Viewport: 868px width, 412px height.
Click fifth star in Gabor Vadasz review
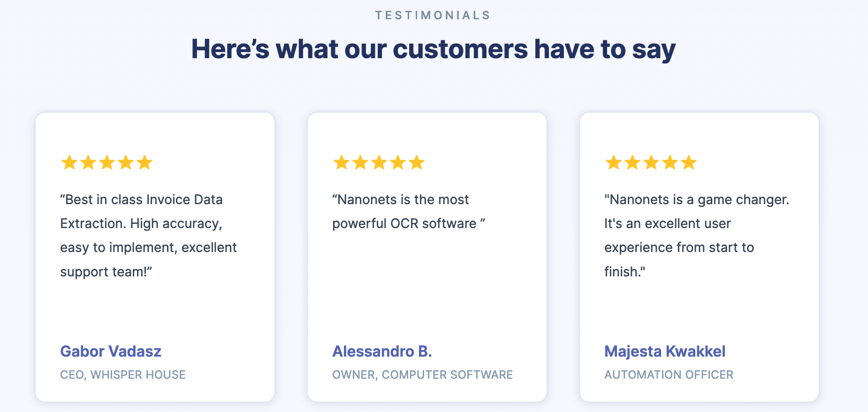[145, 163]
